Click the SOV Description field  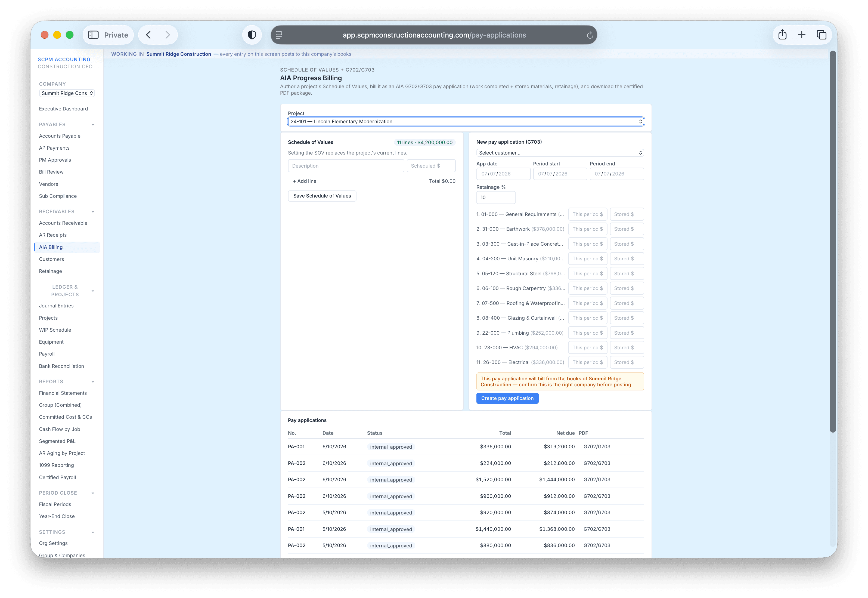click(x=346, y=166)
